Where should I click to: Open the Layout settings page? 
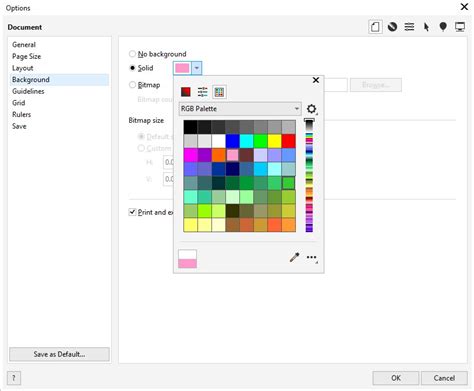pos(23,68)
